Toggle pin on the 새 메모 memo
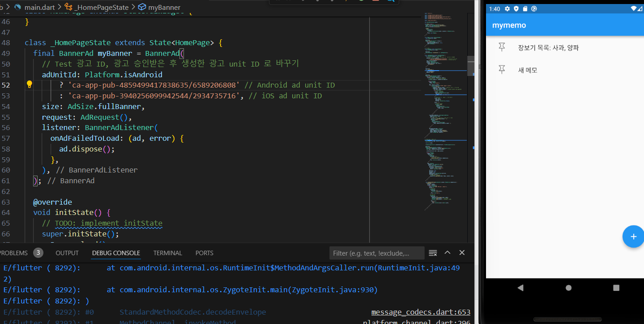Image resolution: width=644 pixels, height=324 pixels. click(502, 70)
